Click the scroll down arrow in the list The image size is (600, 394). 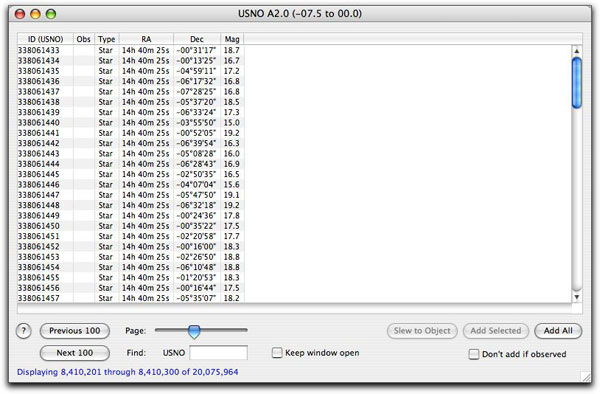click(x=577, y=296)
